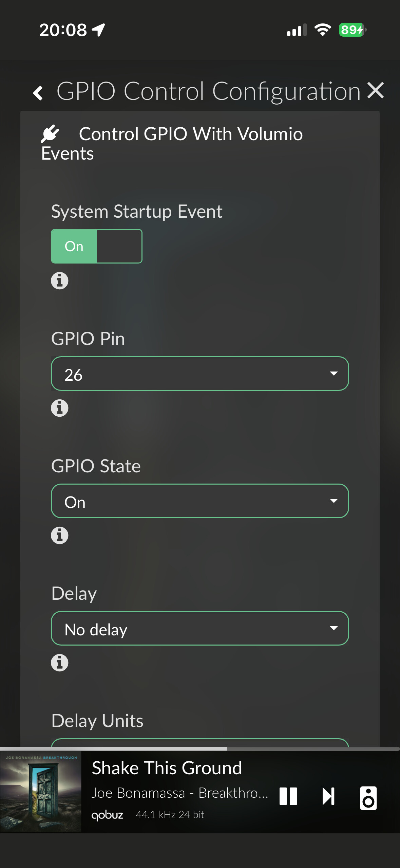
Task: Expand the GPIO State dropdown
Action: coord(200,501)
